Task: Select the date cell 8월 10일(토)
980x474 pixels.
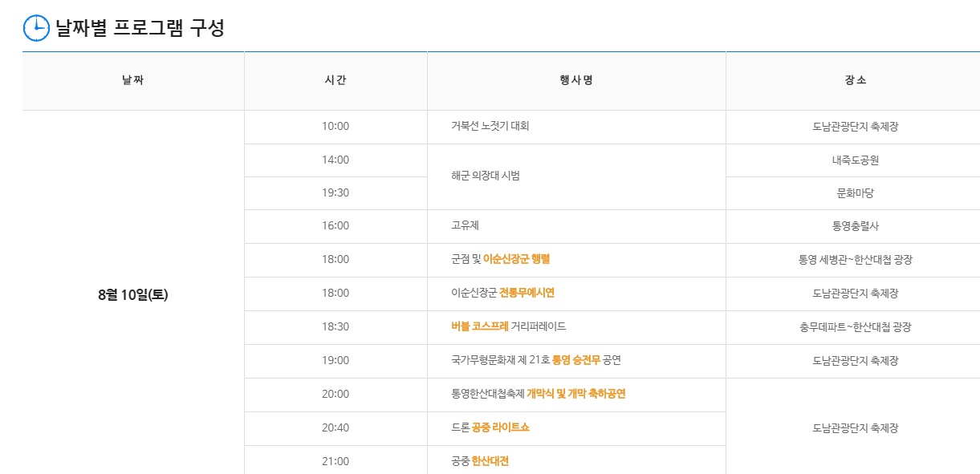Action: [133, 294]
